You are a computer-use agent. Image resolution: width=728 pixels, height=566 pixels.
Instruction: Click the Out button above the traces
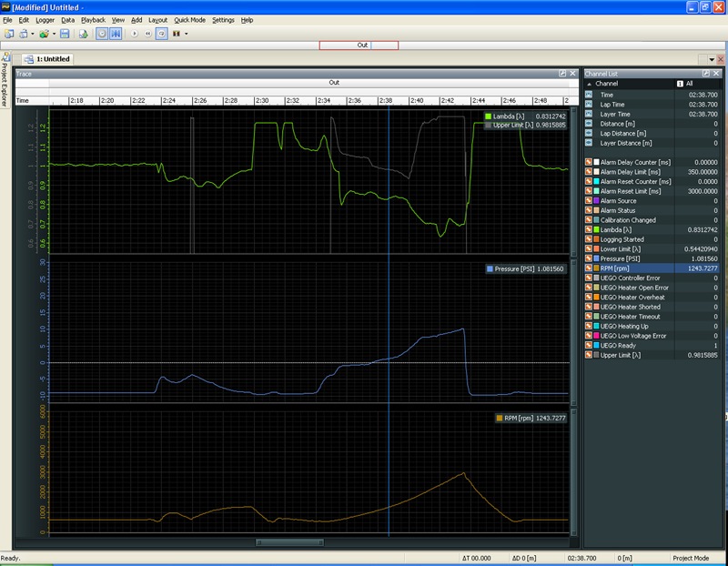359,42
